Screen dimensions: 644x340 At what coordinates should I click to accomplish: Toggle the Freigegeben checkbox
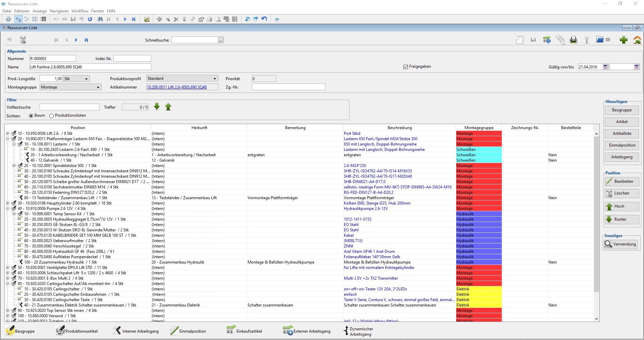(406, 67)
